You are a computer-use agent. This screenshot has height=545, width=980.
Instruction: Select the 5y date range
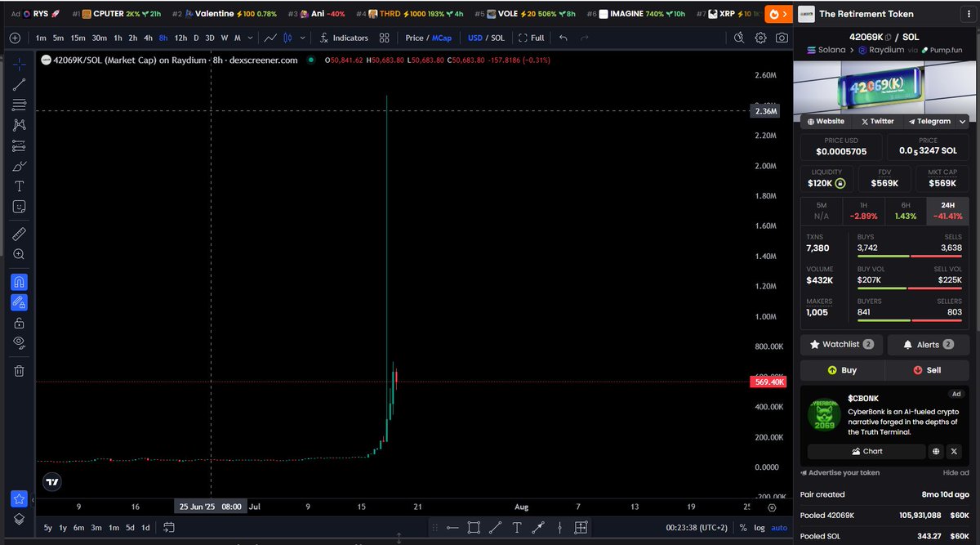48,527
